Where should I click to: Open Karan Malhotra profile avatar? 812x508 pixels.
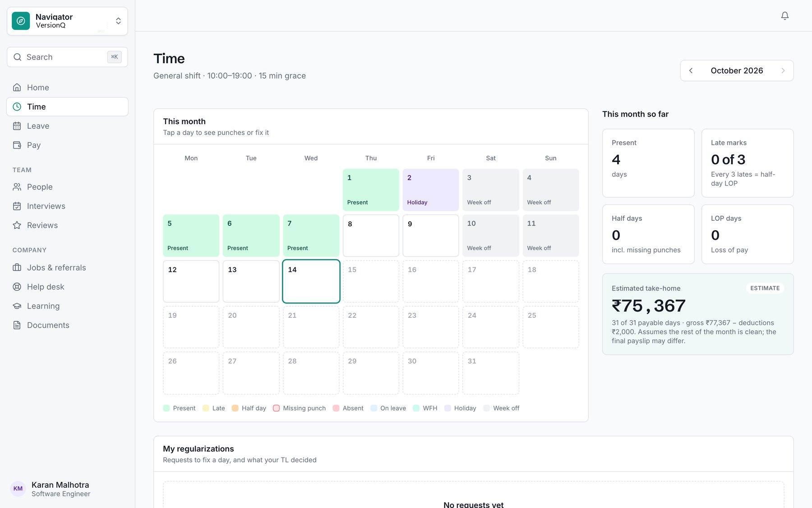pyautogui.click(x=18, y=489)
